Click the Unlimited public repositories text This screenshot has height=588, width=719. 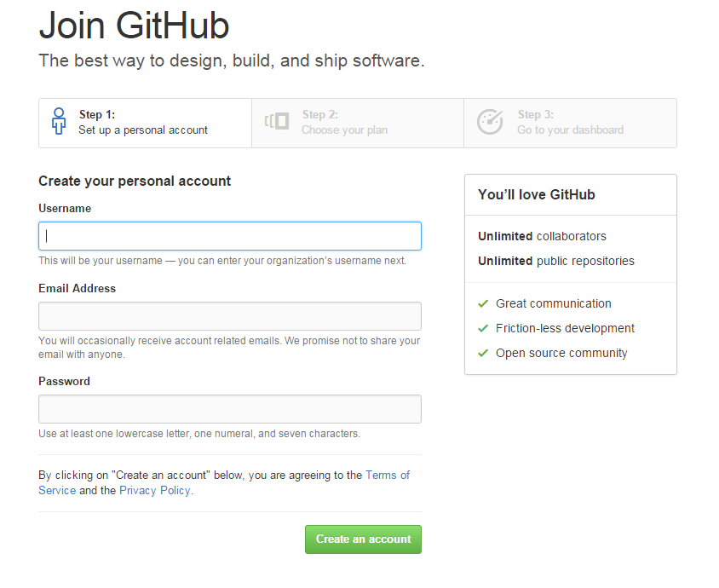556,261
